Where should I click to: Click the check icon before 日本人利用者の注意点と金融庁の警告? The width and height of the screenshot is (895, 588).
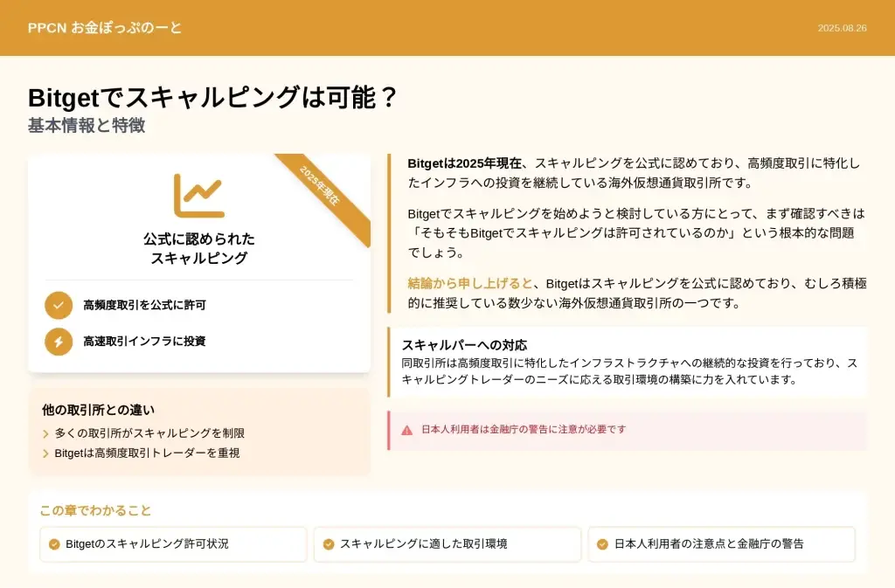602,544
